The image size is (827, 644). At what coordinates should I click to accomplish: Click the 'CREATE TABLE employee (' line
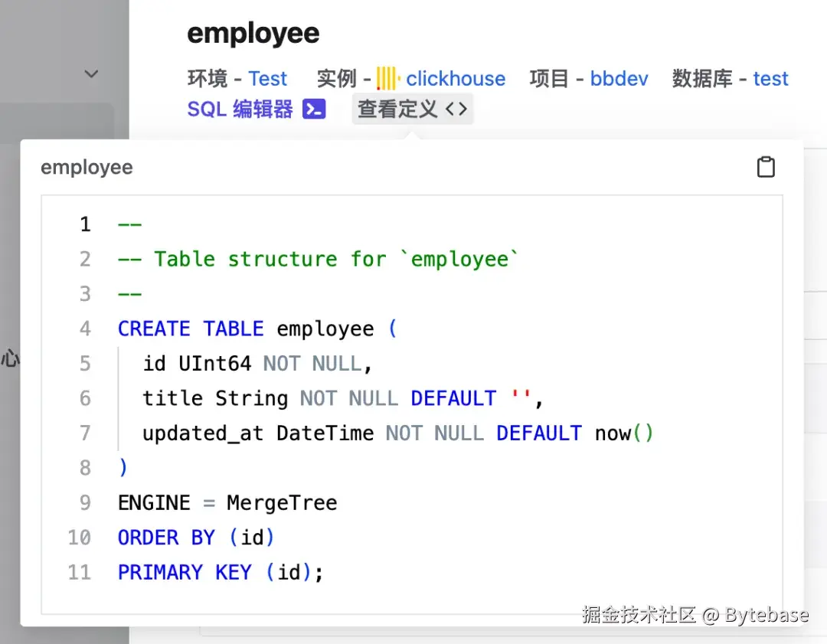[x=257, y=329]
